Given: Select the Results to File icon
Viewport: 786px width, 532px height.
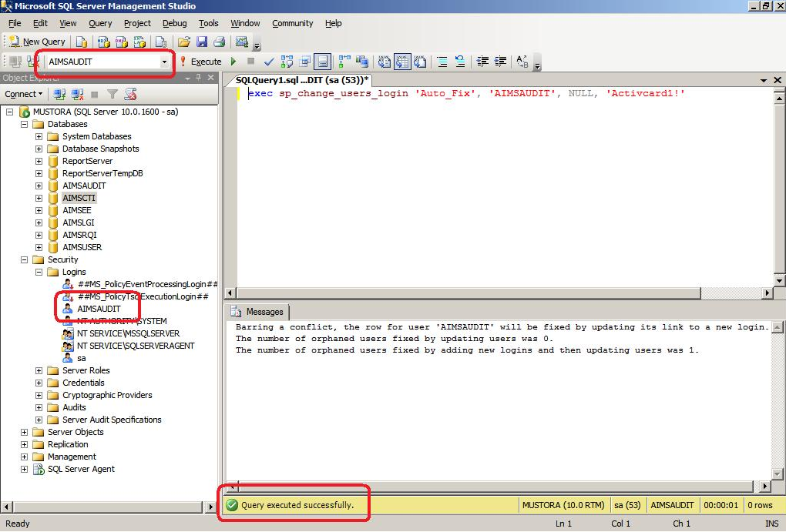Looking at the screenshot, I should (420, 62).
